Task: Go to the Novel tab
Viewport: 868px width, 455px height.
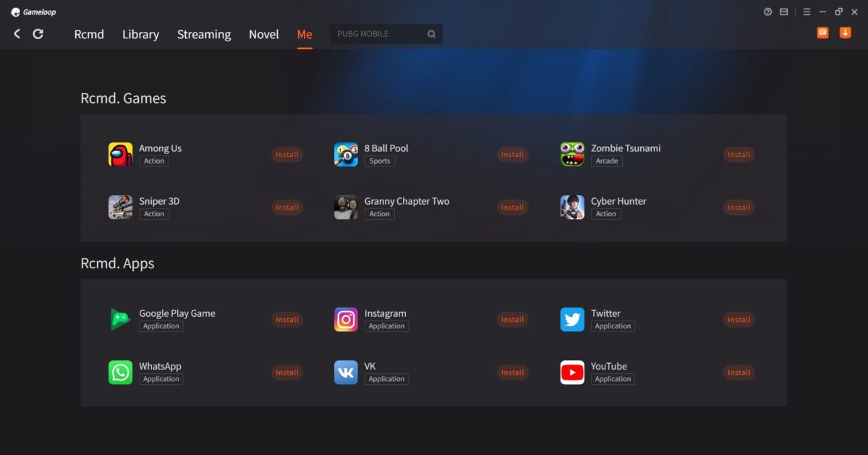Action: coord(263,34)
